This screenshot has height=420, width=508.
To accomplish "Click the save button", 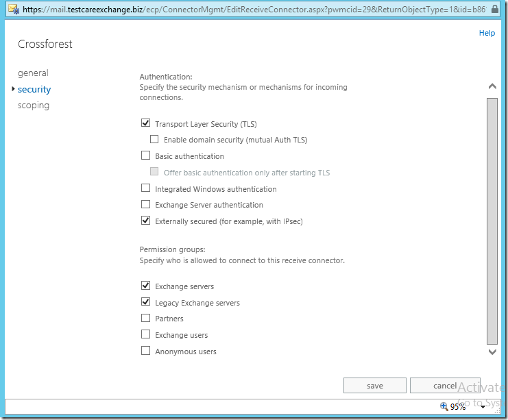I will point(375,385).
